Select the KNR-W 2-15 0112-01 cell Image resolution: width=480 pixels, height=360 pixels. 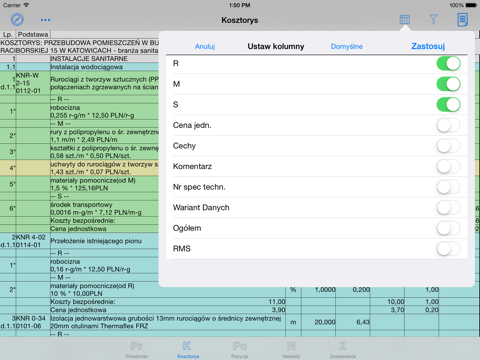[x=33, y=83]
